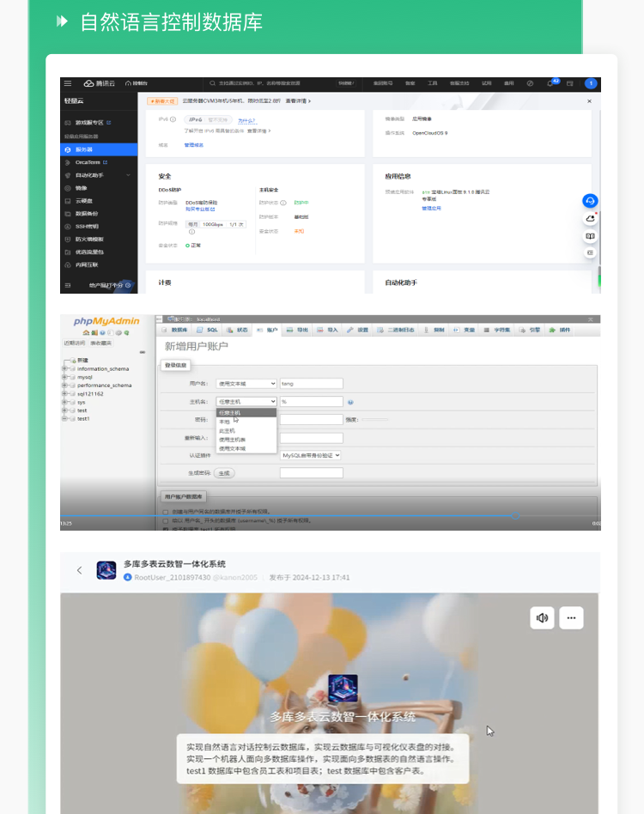644x814 pixels.
Task: Click the cloud floating icon with red dot
Action: click(x=590, y=219)
